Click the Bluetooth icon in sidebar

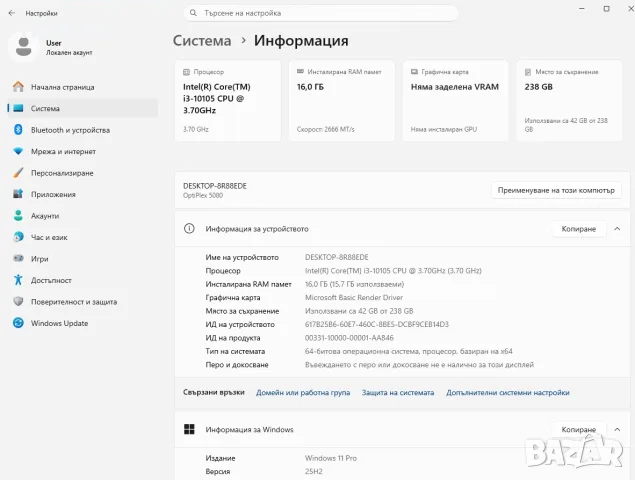click(x=18, y=130)
